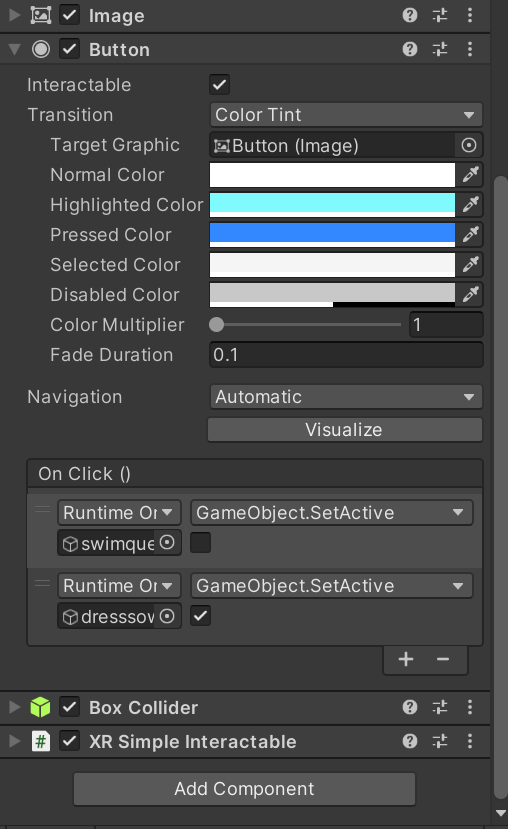The width and height of the screenshot is (508, 829).
Task: Open second Runtime Only dropdown
Action: point(119,586)
